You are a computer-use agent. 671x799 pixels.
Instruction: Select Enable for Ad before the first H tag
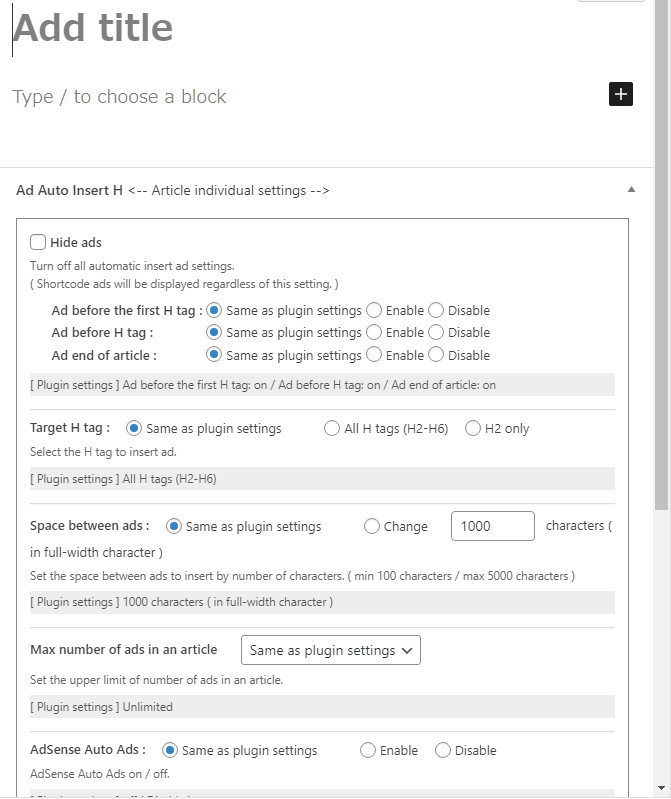[x=374, y=310]
